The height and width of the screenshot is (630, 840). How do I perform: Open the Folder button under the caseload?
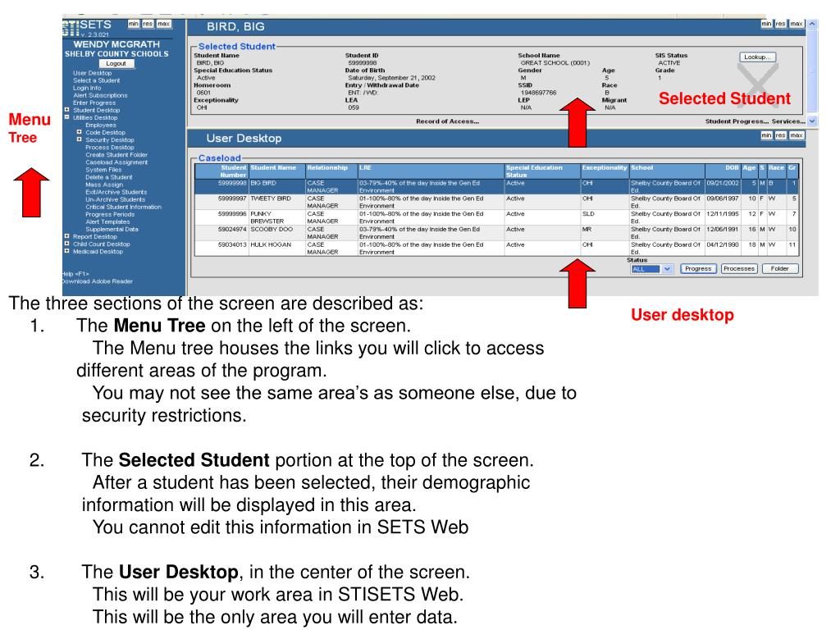click(779, 269)
